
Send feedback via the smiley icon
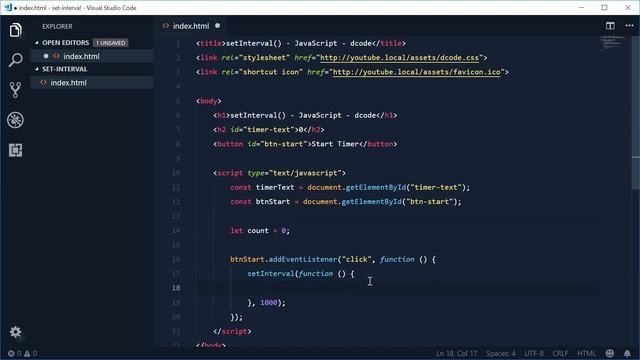[x=610, y=353]
